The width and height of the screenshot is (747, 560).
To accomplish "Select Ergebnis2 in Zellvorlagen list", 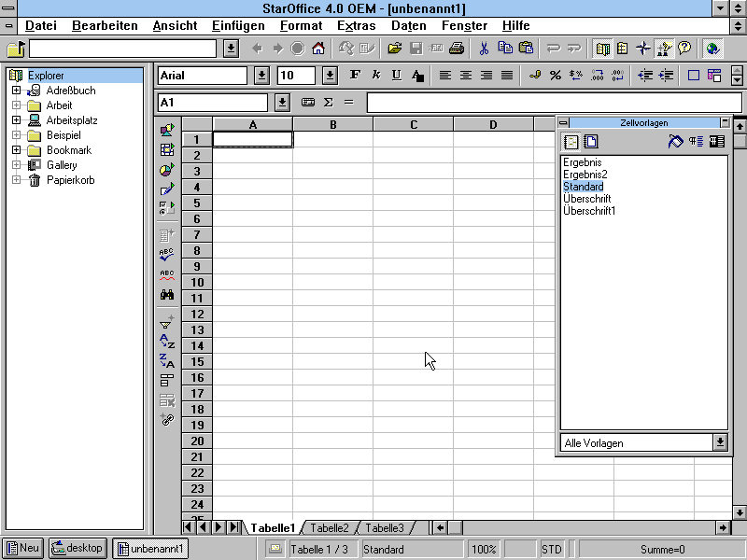I will [x=585, y=175].
